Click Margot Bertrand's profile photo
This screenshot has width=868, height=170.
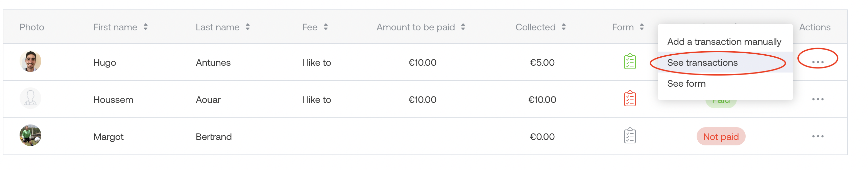coord(30,135)
